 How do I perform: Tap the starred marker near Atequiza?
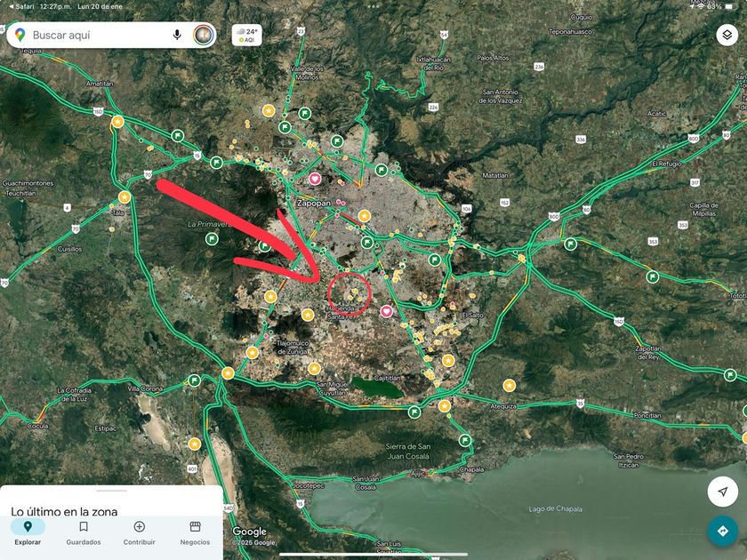(x=510, y=385)
